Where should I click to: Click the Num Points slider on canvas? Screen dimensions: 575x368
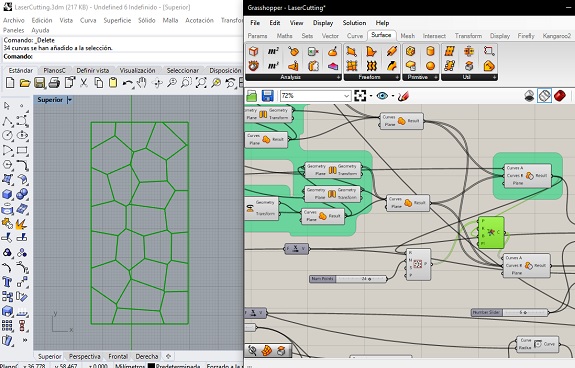coord(348,279)
